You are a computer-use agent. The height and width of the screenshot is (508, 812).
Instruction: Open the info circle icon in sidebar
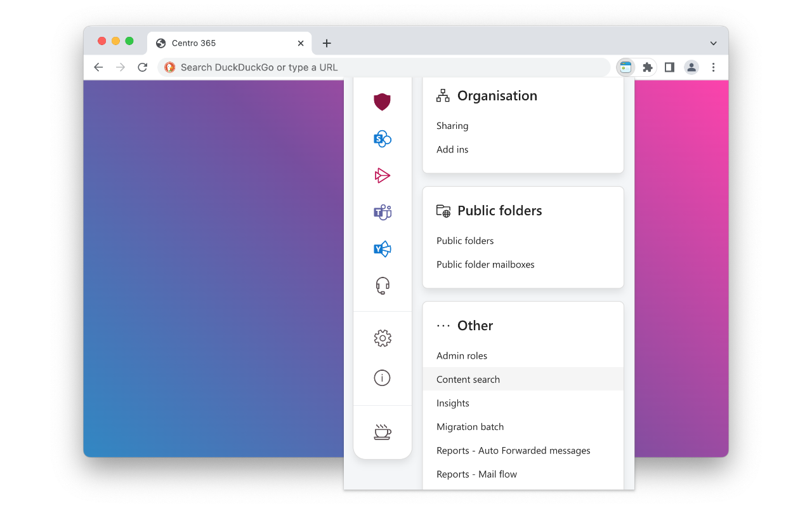[382, 378]
